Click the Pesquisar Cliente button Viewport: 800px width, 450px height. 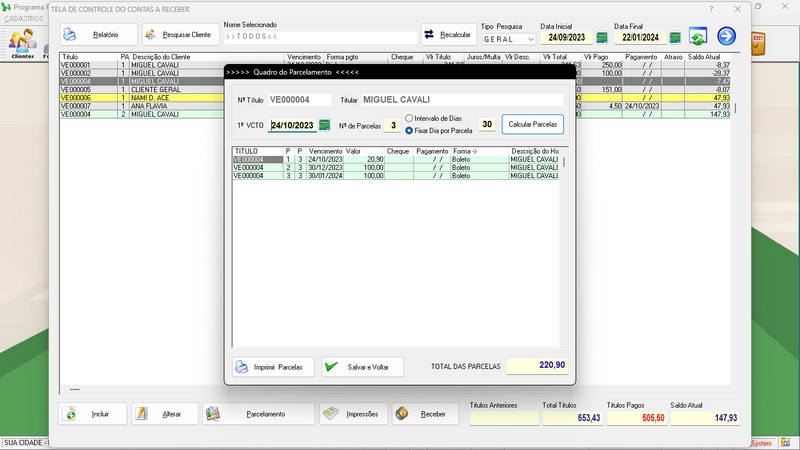coord(178,35)
